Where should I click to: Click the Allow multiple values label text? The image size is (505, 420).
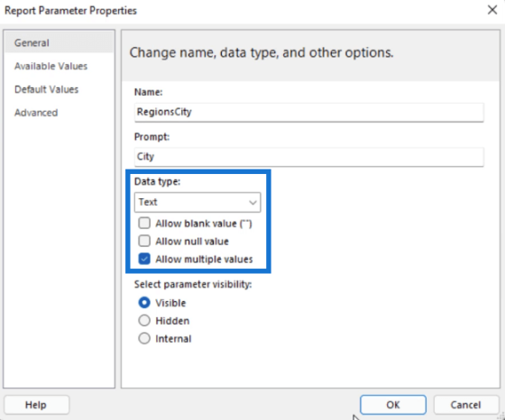point(204,259)
